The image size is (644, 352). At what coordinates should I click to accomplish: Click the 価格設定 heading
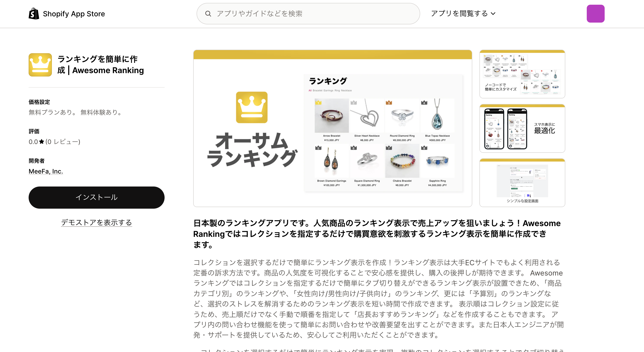[x=39, y=102]
